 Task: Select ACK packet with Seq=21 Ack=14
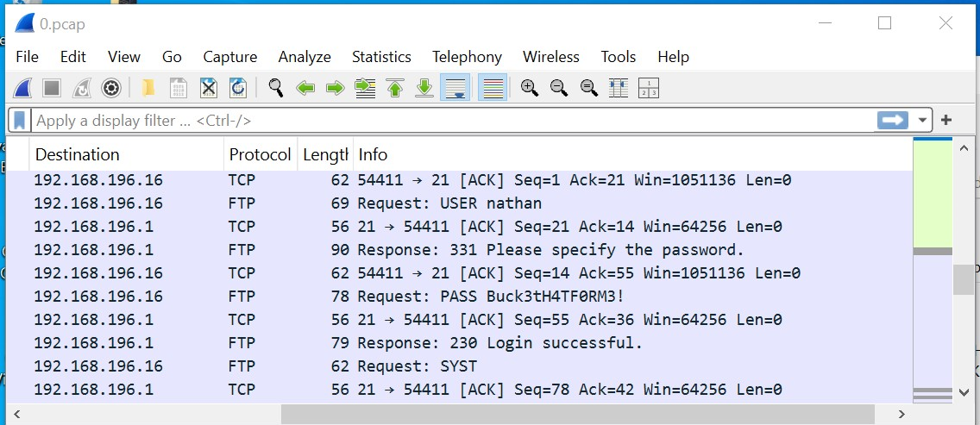click(459, 226)
